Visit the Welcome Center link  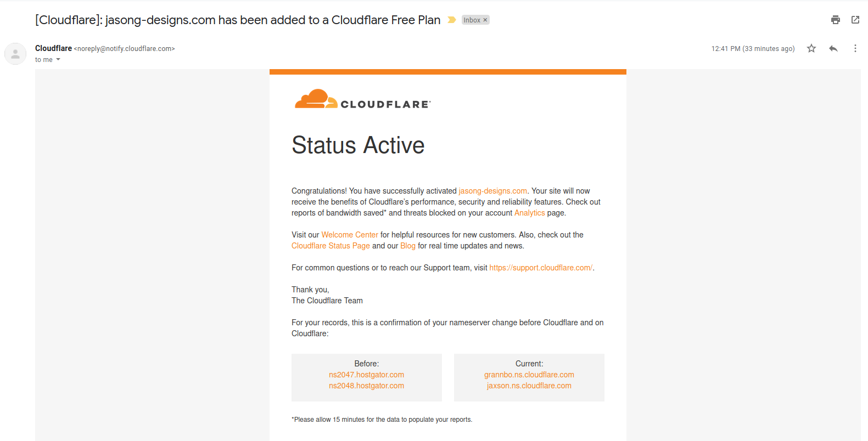click(350, 235)
